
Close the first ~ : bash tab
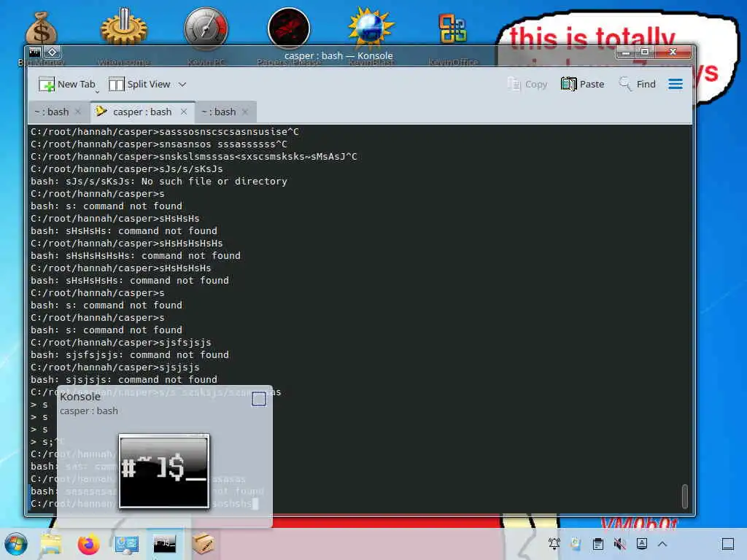(x=78, y=112)
